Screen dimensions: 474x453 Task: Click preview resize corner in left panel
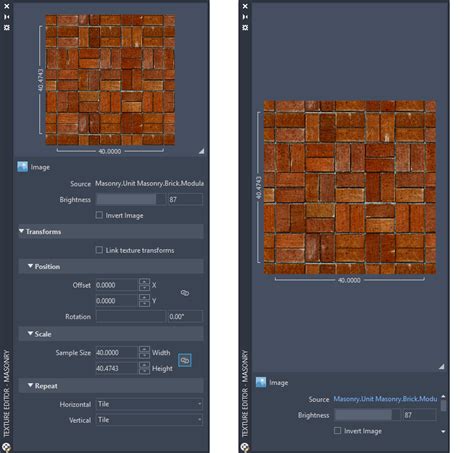pos(201,151)
